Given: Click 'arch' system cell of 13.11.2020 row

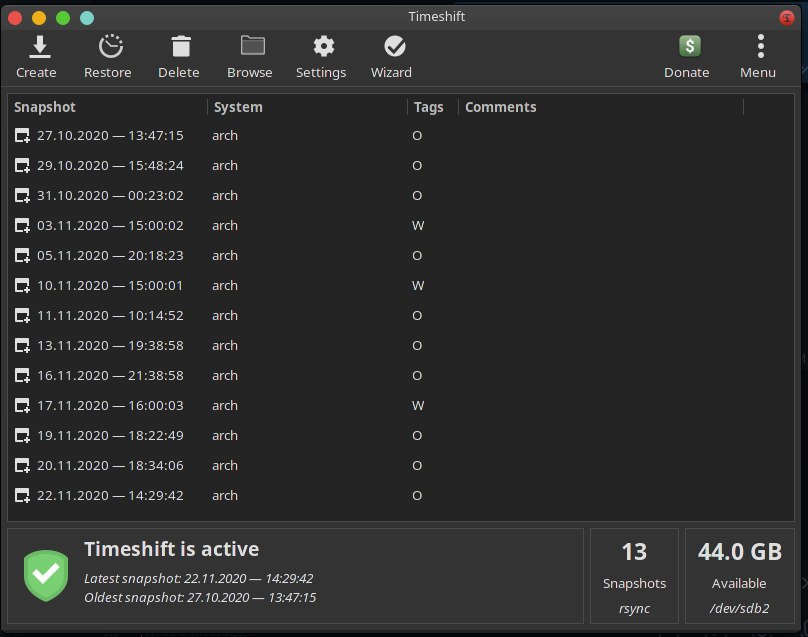Looking at the screenshot, I should (225, 345).
